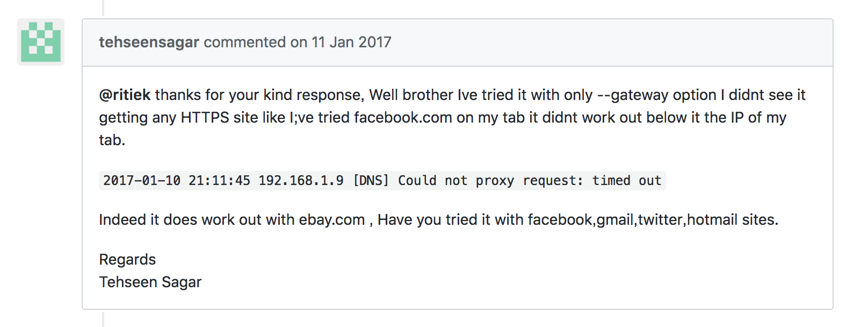Click the word 'Regards' in the comment
Image resolution: width=868 pixels, height=327 pixels.
[127, 259]
